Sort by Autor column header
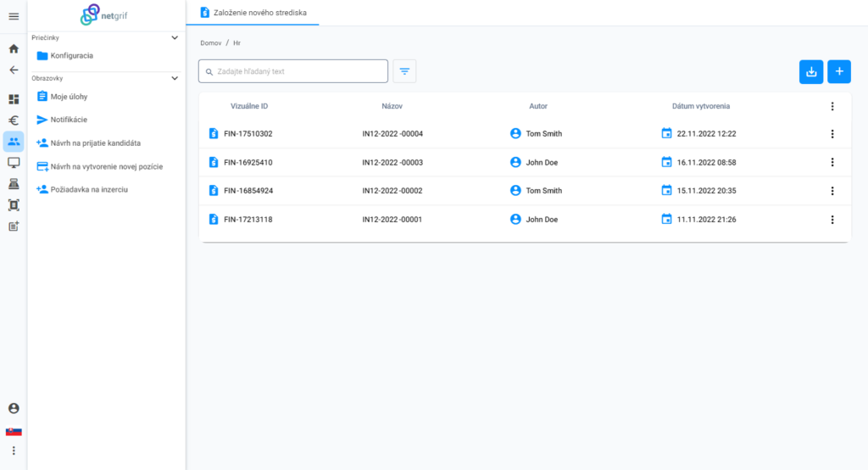Viewport: 868px width, 470px height. (538, 106)
